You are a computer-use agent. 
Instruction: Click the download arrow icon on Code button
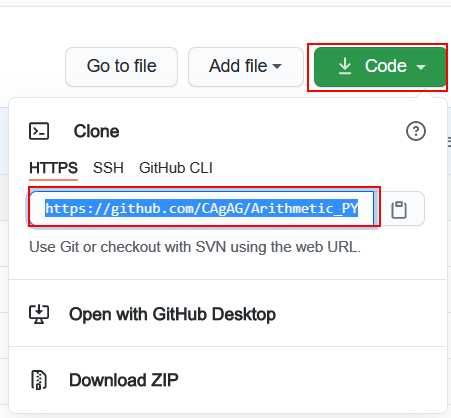(345, 66)
